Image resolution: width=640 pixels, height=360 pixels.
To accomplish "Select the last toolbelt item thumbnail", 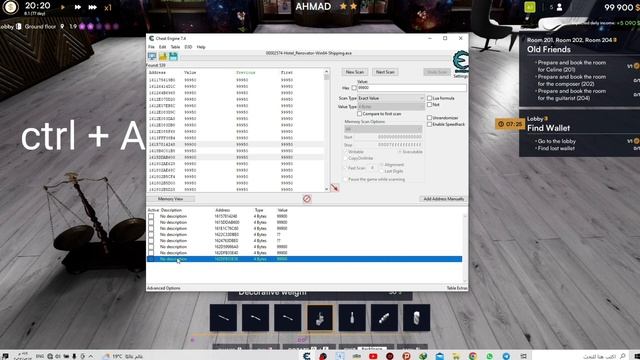I will coord(416,318).
